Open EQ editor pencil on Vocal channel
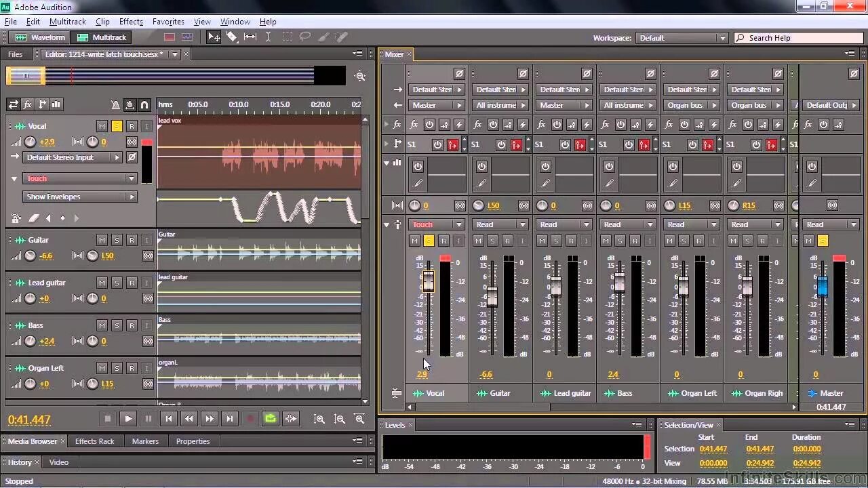The height and width of the screenshot is (488, 868). point(418,183)
